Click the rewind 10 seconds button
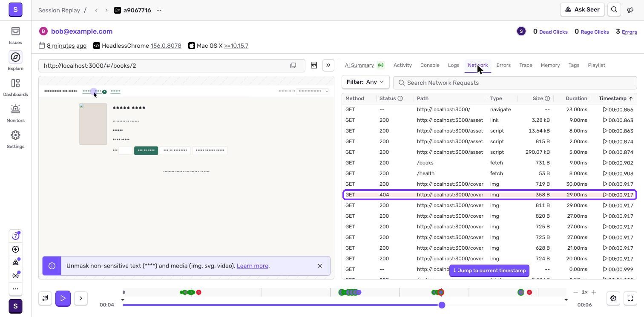 point(45,298)
